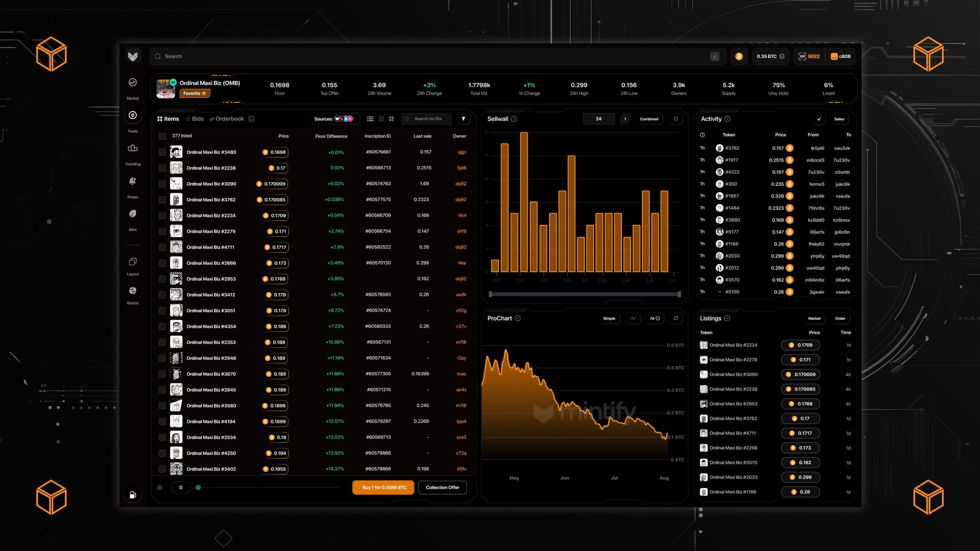Refresh the Sellwall panel
980x551 pixels.
pyautogui.click(x=676, y=119)
